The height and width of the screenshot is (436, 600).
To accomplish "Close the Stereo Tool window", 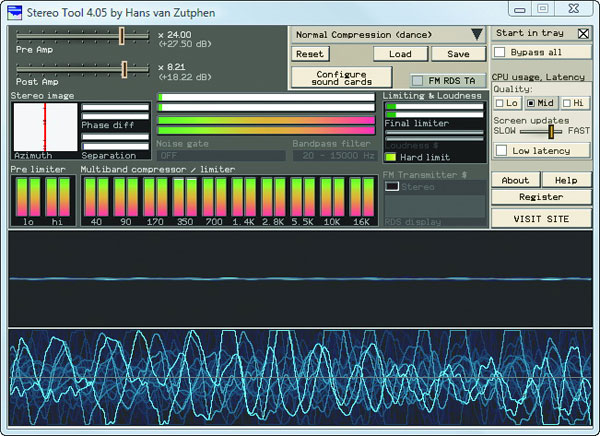I will [x=574, y=9].
